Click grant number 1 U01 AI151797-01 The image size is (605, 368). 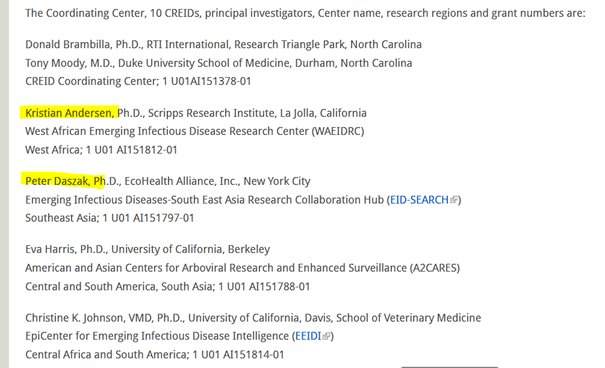pyautogui.click(x=148, y=218)
